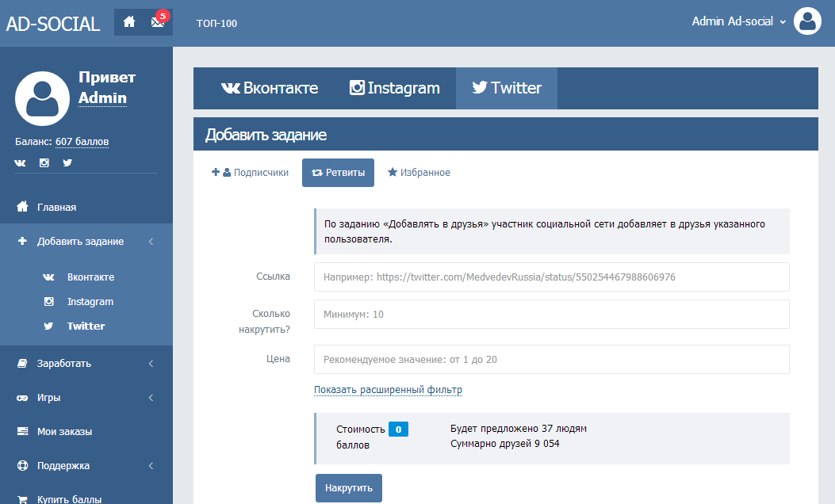This screenshot has width=835, height=504.
Task: Select the Twitter tab
Action: point(507,88)
